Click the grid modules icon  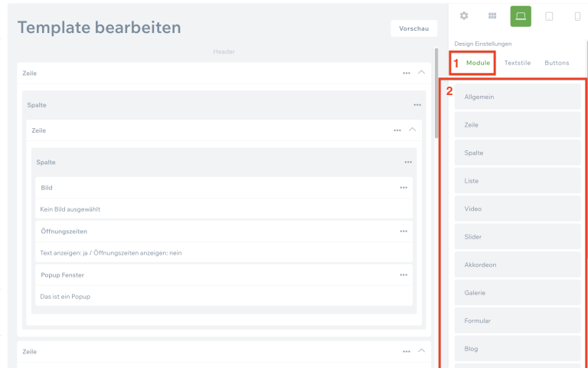[x=492, y=15]
